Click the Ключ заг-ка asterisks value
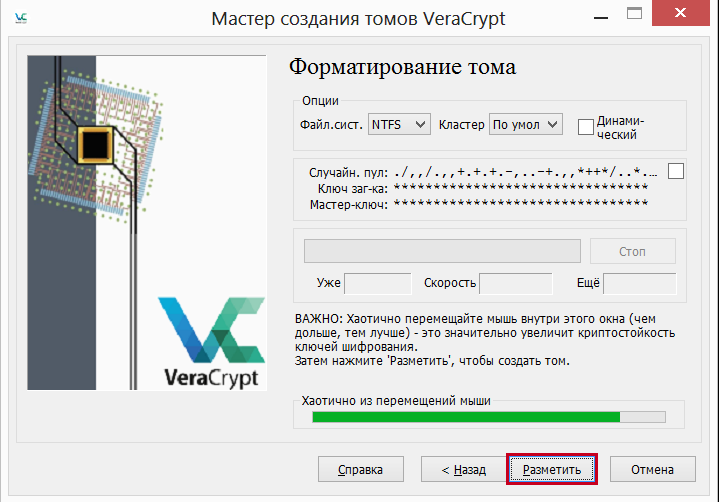Screen dimensions: 719x502 [x=521, y=188]
